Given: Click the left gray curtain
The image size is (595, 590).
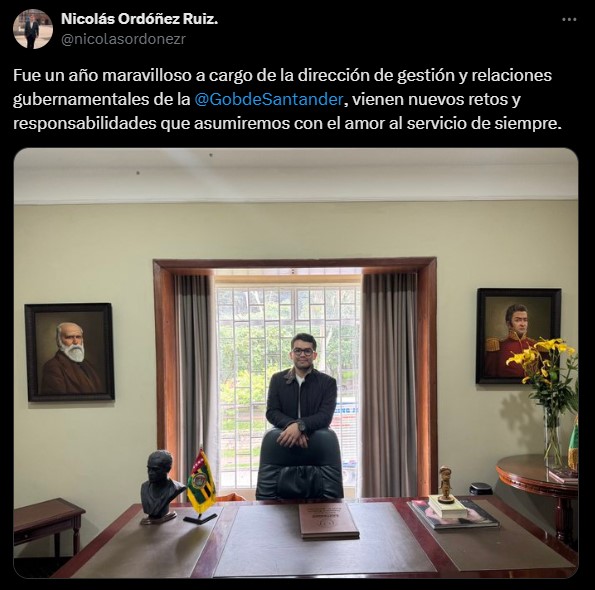Looking at the screenshot, I should [x=194, y=381].
